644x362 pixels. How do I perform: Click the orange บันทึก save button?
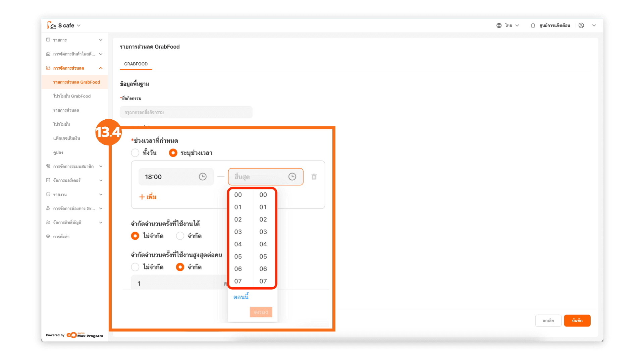point(577,320)
